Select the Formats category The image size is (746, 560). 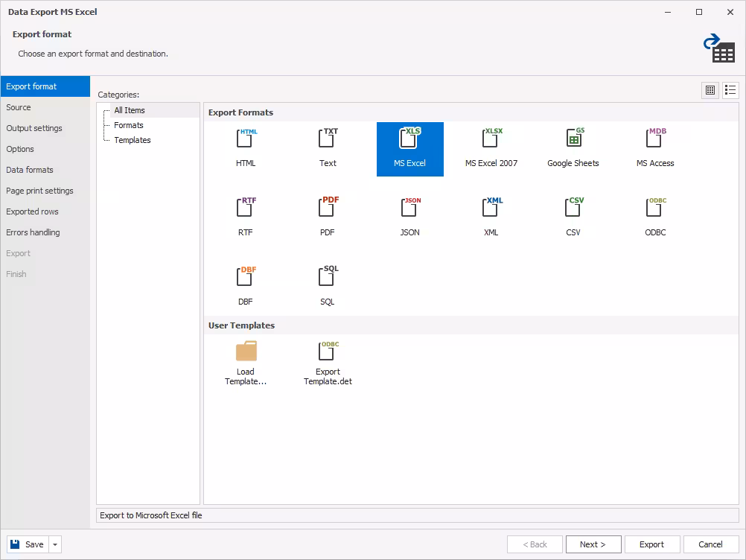click(x=129, y=125)
